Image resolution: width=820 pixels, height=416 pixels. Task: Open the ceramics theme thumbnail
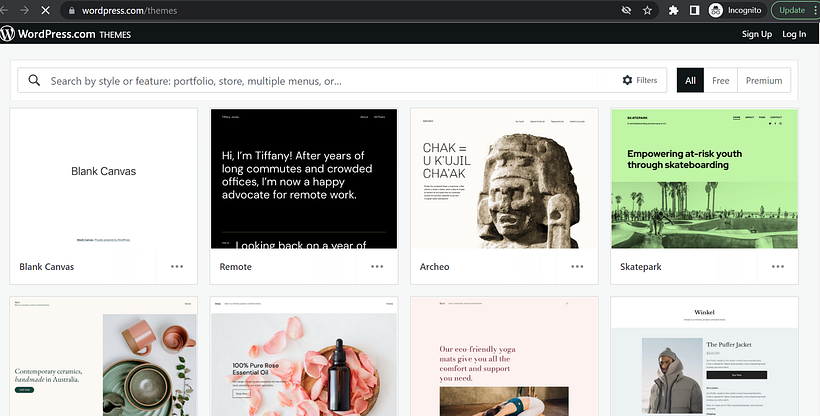click(x=104, y=357)
